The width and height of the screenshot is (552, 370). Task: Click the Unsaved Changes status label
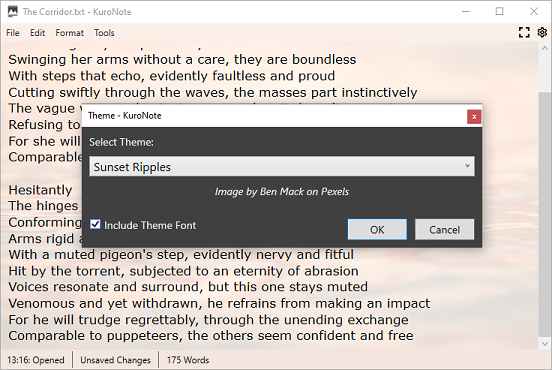115,360
